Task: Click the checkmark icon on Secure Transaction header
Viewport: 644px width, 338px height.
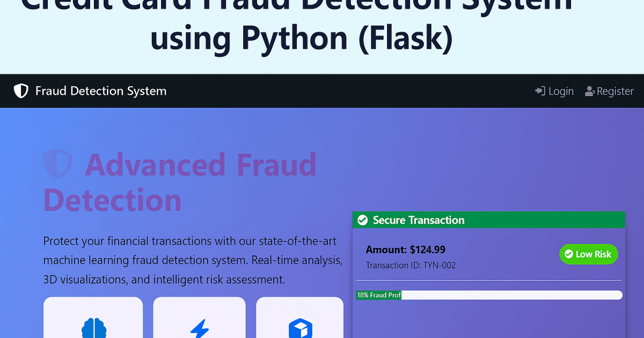Action: click(x=363, y=220)
